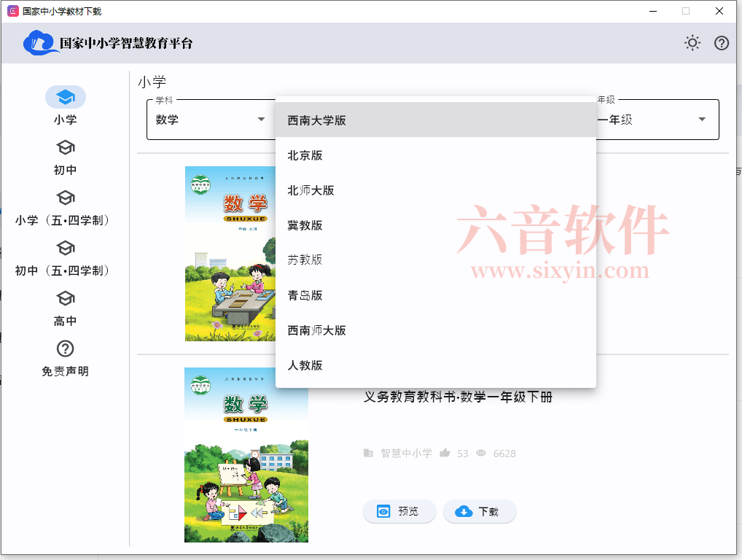Click the settings gear icon
742x560 pixels.
(x=692, y=43)
